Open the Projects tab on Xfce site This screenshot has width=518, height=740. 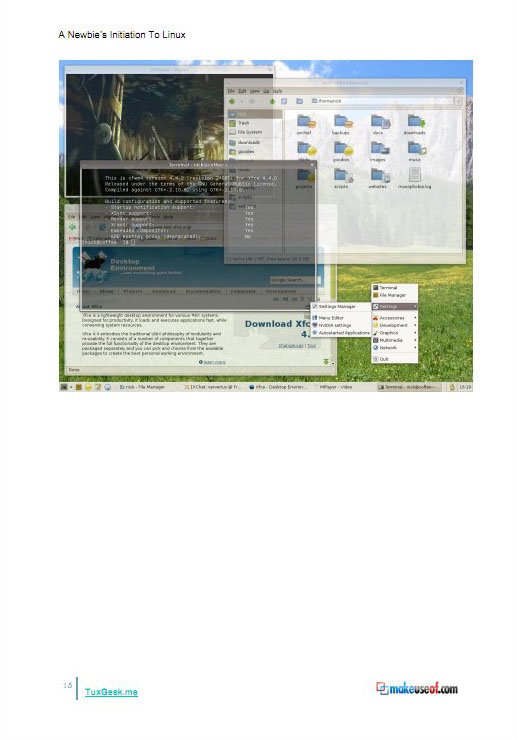click(x=133, y=292)
